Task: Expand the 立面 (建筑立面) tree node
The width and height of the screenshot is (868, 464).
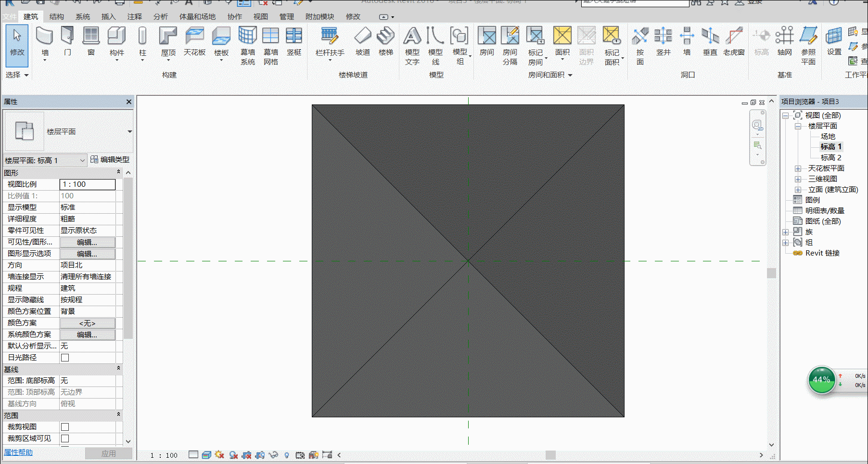Action: click(x=798, y=190)
